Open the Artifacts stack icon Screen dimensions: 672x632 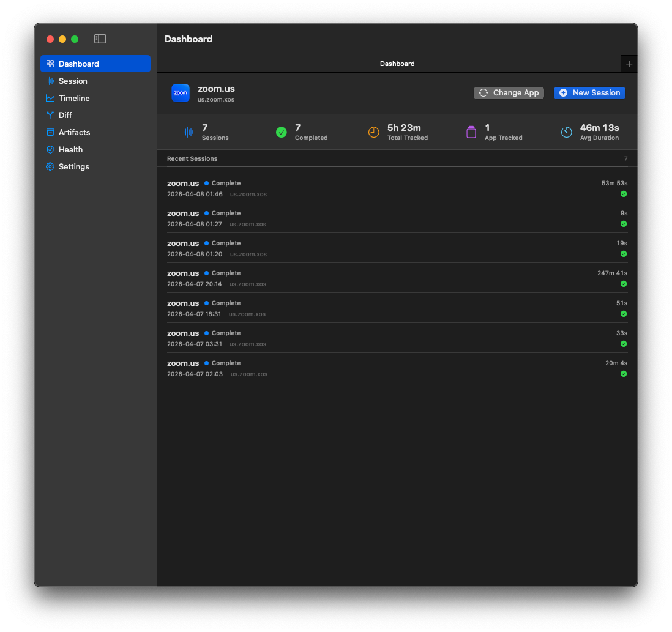coord(50,132)
